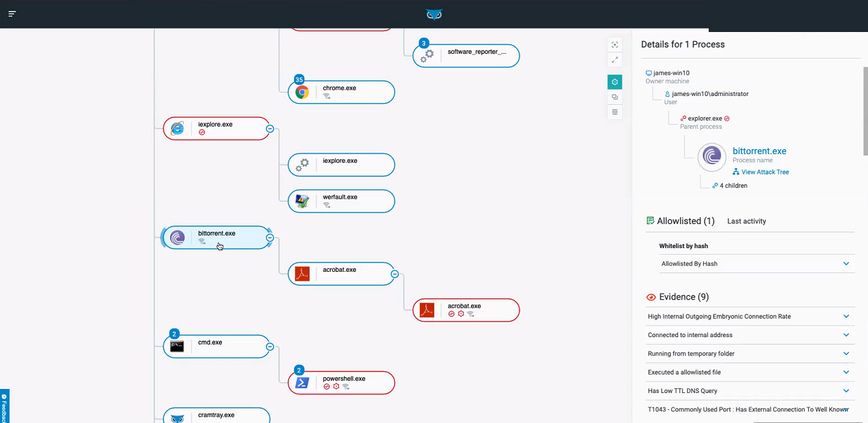The image size is (868, 423).
Task: Select the Allowlisted (1) tab
Action: tap(681, 221)
